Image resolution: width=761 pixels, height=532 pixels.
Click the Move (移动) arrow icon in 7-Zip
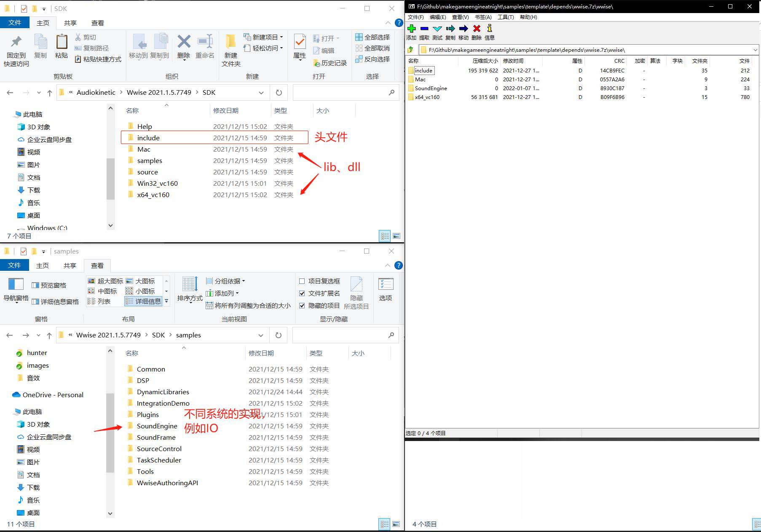coord(464,29)
